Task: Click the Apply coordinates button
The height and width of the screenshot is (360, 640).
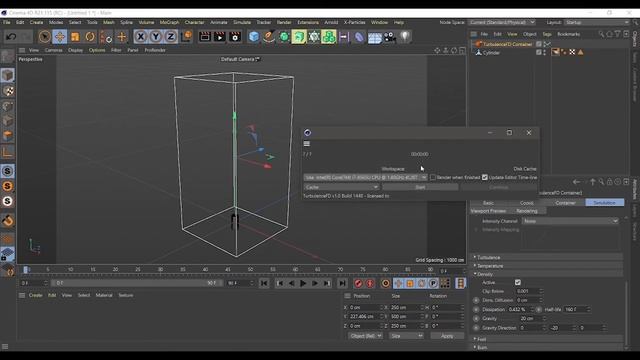Action: 447,336
